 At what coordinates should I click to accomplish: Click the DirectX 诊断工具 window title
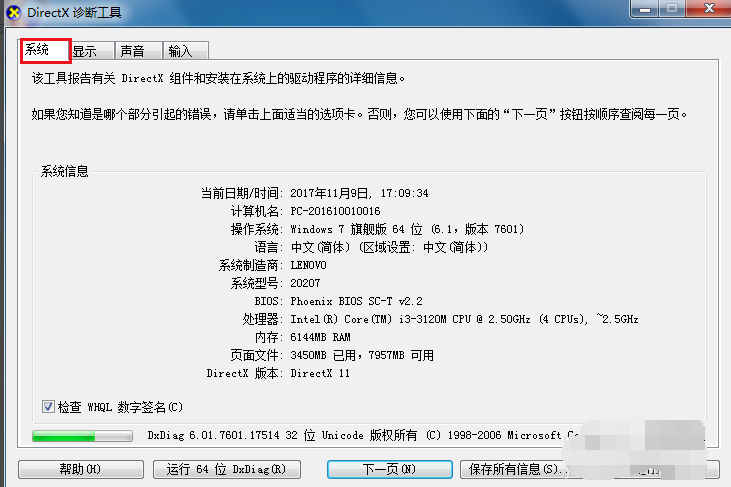(74, 13)
